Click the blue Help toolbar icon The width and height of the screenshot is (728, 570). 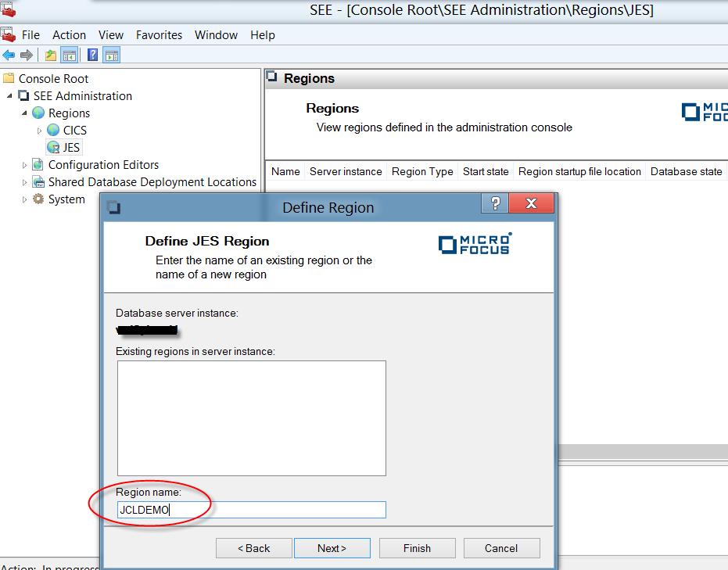tap(92, 56)
